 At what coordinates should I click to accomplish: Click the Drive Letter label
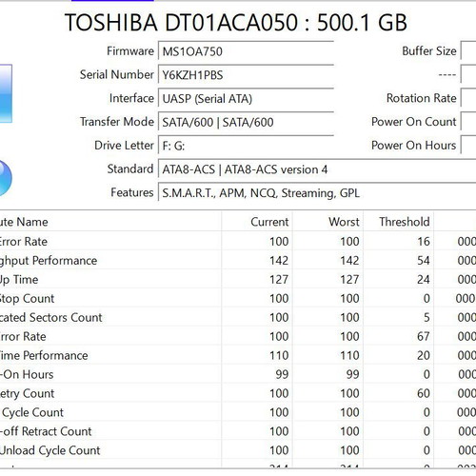pos(124,146)
